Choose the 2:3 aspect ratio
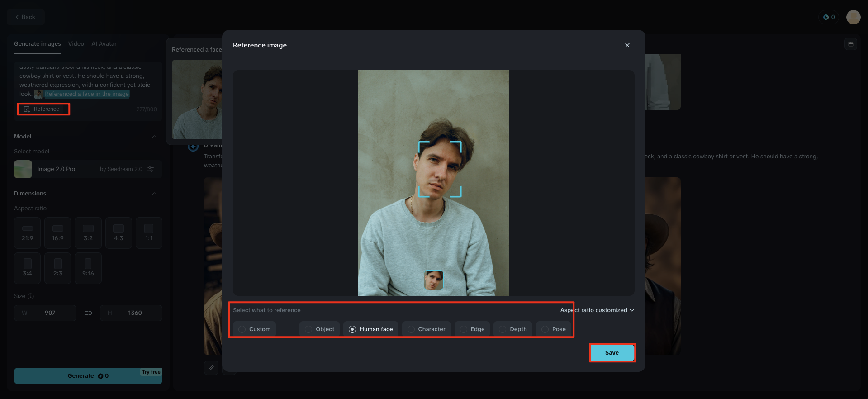868x399 pixels. (x=58, y=268)
